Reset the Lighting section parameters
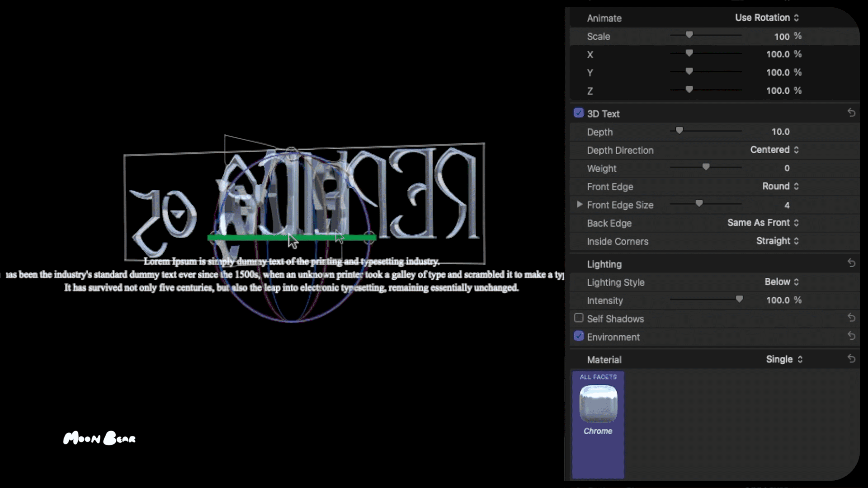Viewport: 868px width, 488px height. (851, 263)
